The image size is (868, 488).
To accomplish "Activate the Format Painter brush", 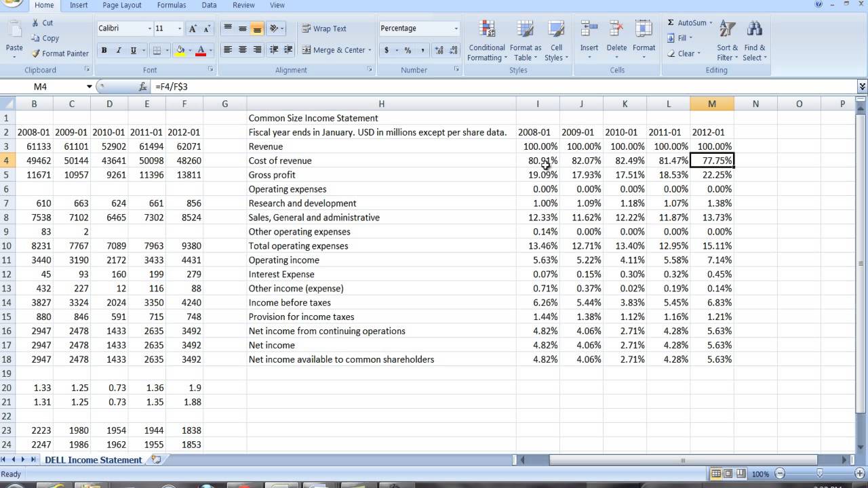I will pyautogui.click(x=35, y=54).
